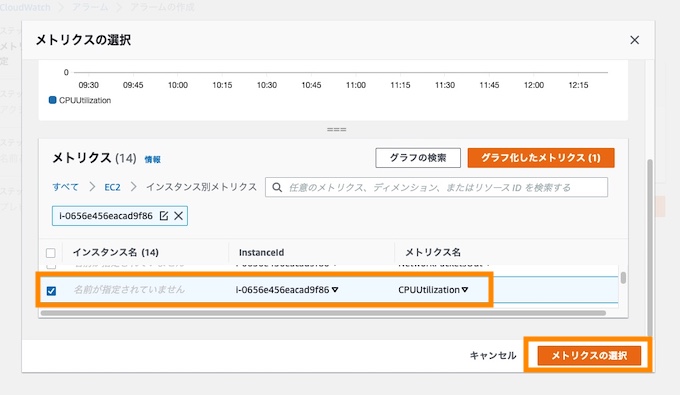
Task: Open the EC2 breadcrumb link
Action: click(112, 187)
